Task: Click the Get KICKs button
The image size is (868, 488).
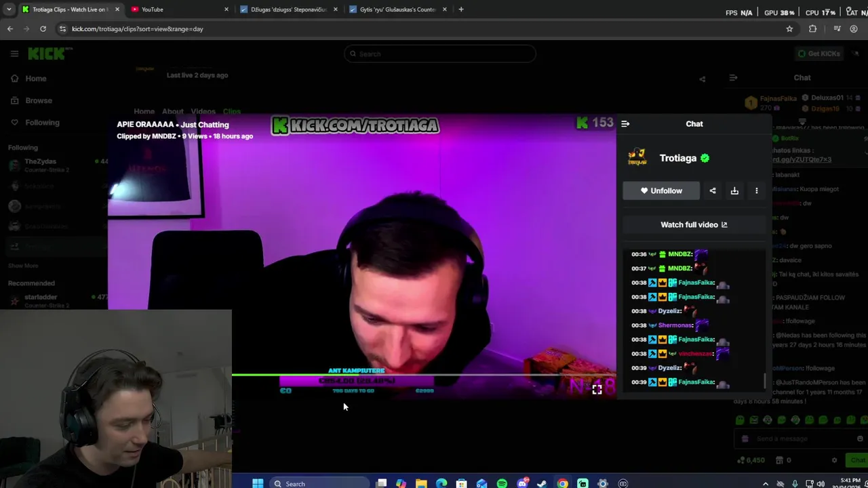Action: pos(819,54)
